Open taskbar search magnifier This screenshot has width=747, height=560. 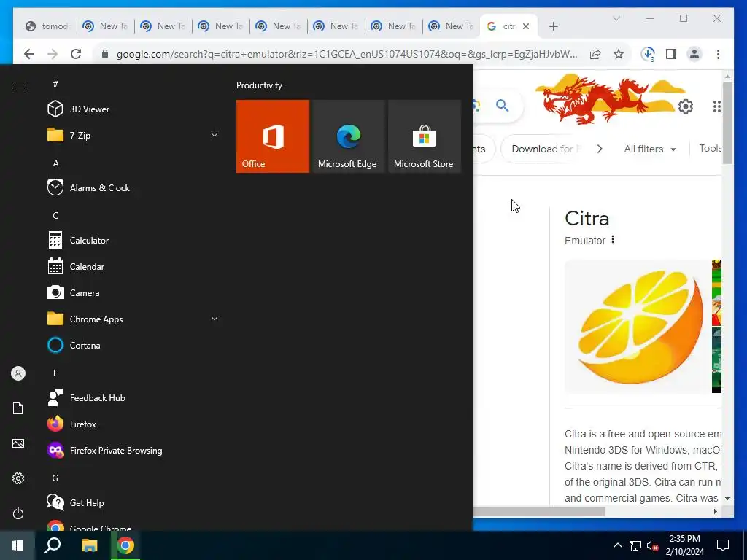click(x=53, y=545)
